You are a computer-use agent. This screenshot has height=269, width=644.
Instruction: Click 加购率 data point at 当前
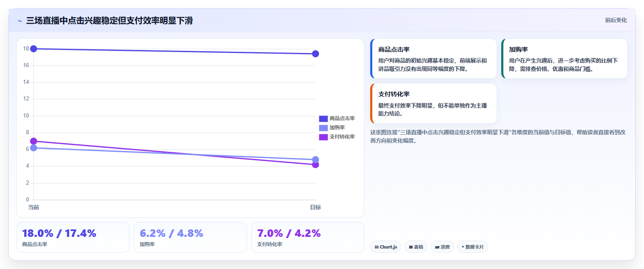tap(34, 148)
